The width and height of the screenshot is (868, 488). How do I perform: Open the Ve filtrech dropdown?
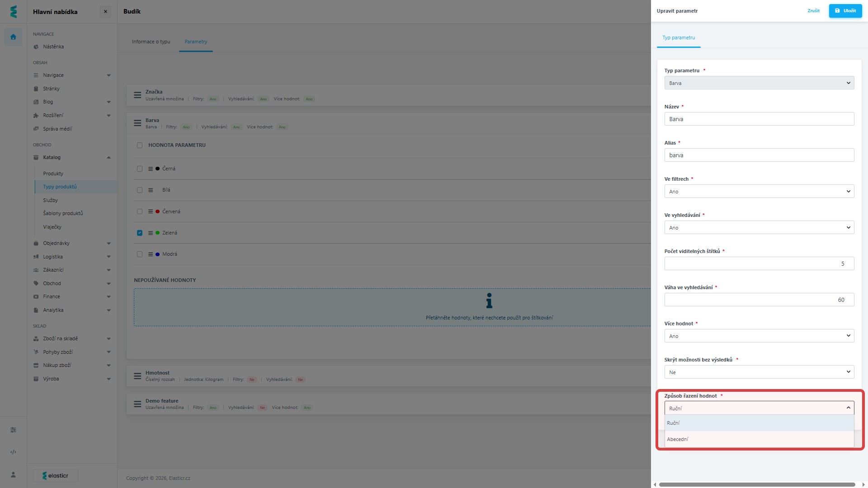pos(759,191)
